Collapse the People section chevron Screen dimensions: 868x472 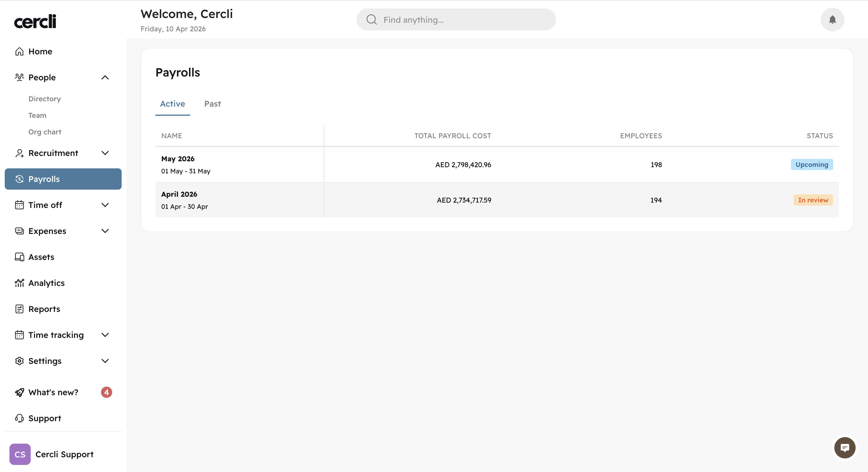[105, 78]
